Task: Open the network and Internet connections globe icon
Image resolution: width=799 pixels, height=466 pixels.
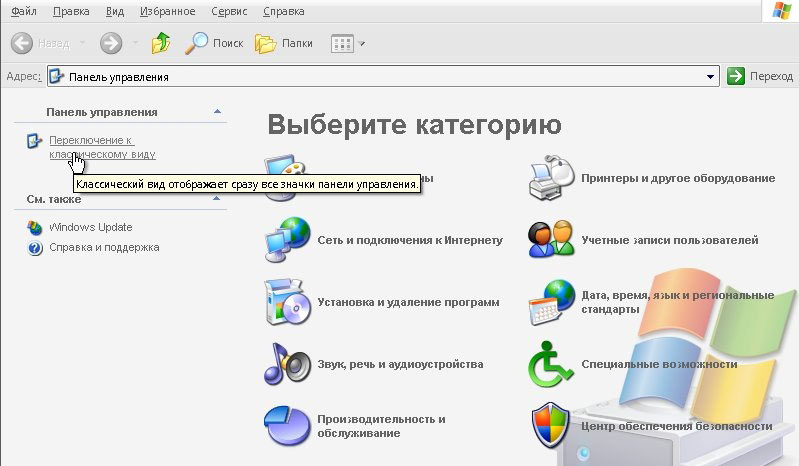Action: click(x=286, y=240)
